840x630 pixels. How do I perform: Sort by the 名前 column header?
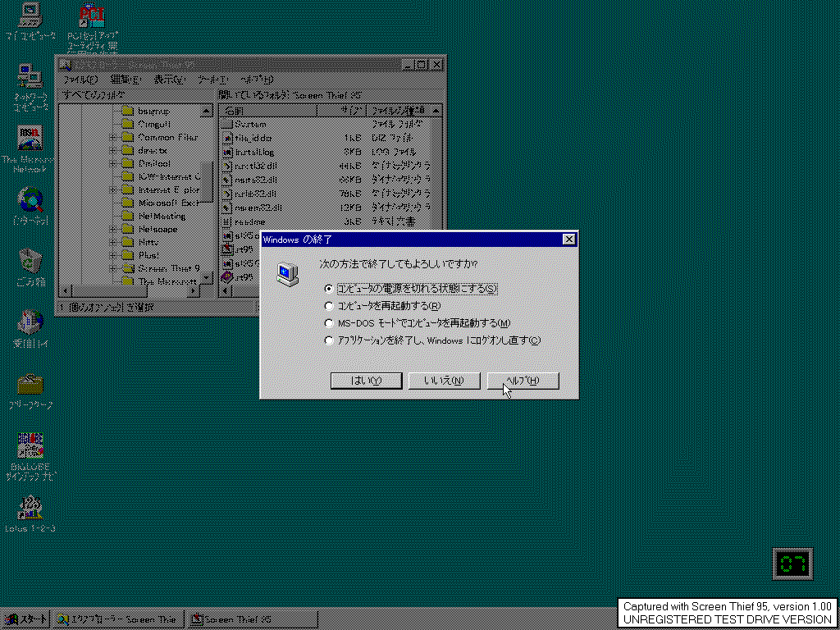point(268,111)
